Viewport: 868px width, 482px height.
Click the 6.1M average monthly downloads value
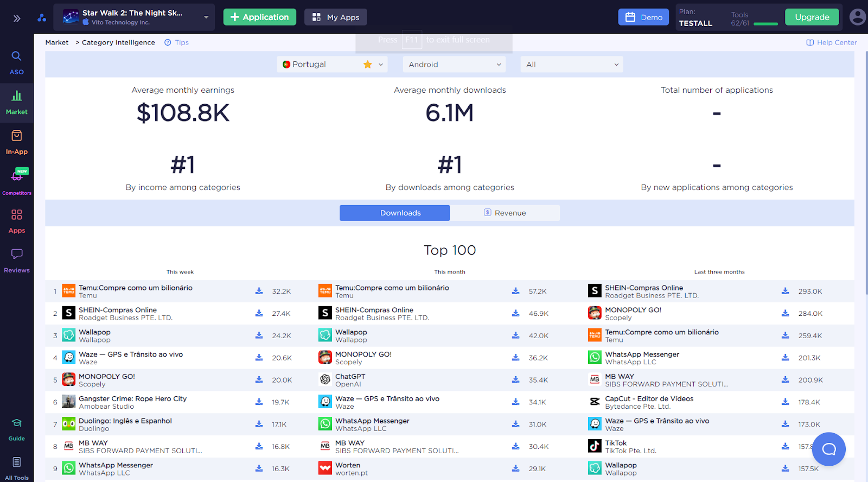[x=450, y=113]
